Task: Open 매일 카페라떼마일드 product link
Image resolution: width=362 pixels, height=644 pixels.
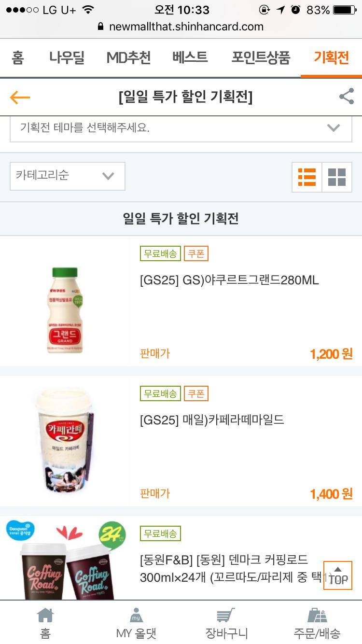Action: pyautogui.click(x=212, y=420)
